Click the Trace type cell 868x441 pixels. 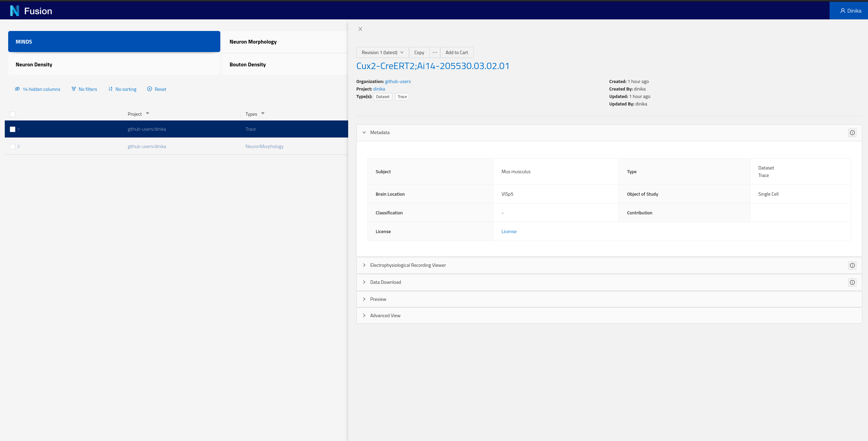pyautogui.click(x=251, y=129)
